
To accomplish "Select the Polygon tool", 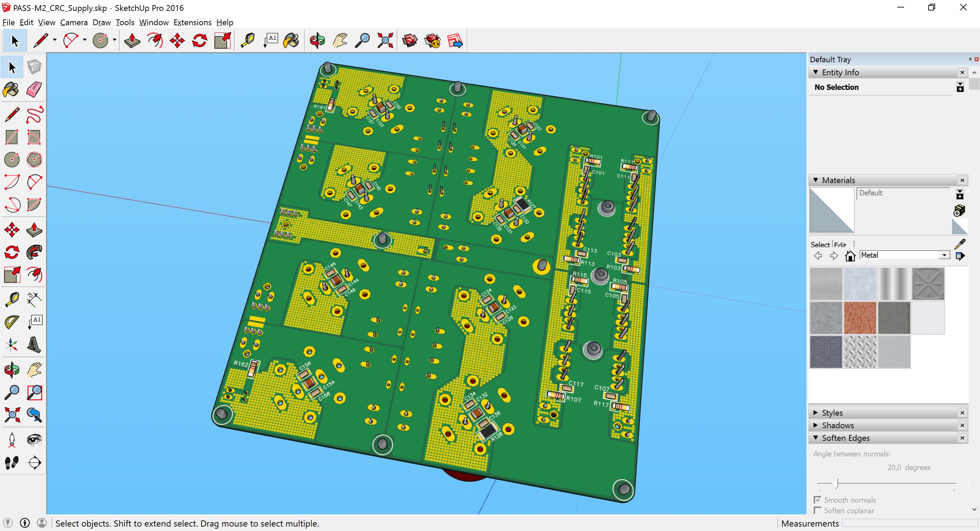I will (34, 159).
